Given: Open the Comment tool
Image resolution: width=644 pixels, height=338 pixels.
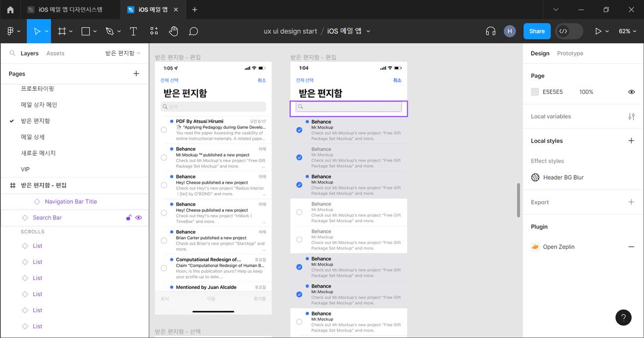Looking at the screenshot, I should click(193, 31).
